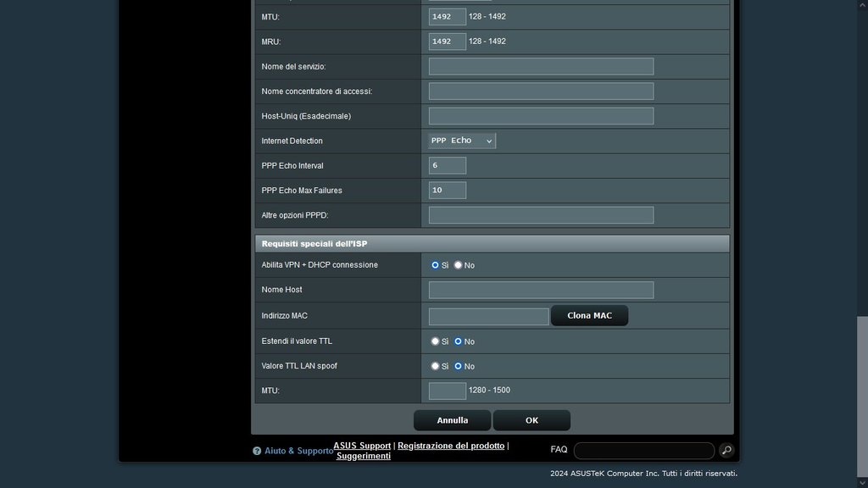The image size is (868, 488).
Task: Focus the Indirizzo MAC input field
Action: (488, 316)
